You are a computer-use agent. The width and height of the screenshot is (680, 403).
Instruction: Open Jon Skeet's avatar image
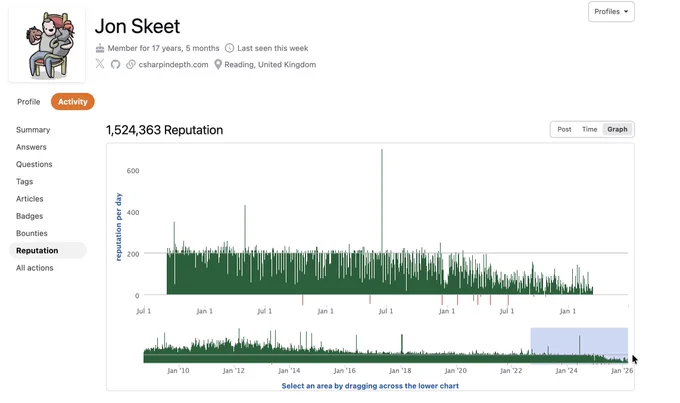pyautogui.click(x=47, y=45)
